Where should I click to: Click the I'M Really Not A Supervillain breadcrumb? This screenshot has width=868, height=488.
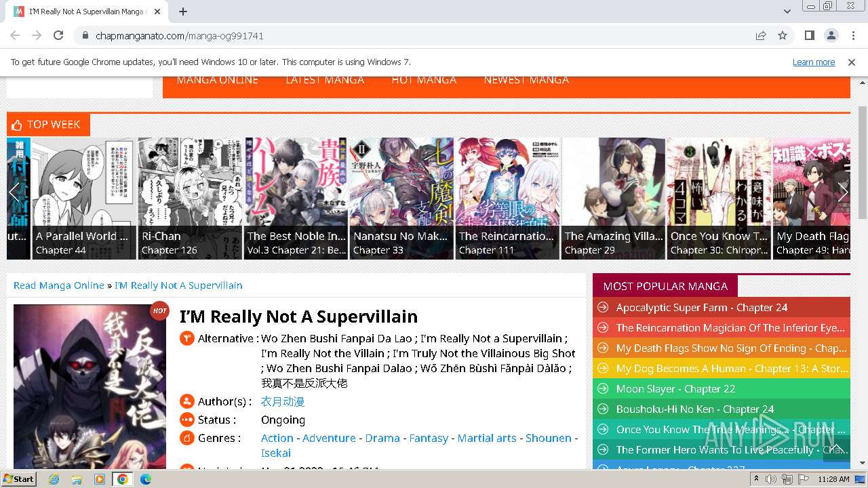(x=178, y=285)
